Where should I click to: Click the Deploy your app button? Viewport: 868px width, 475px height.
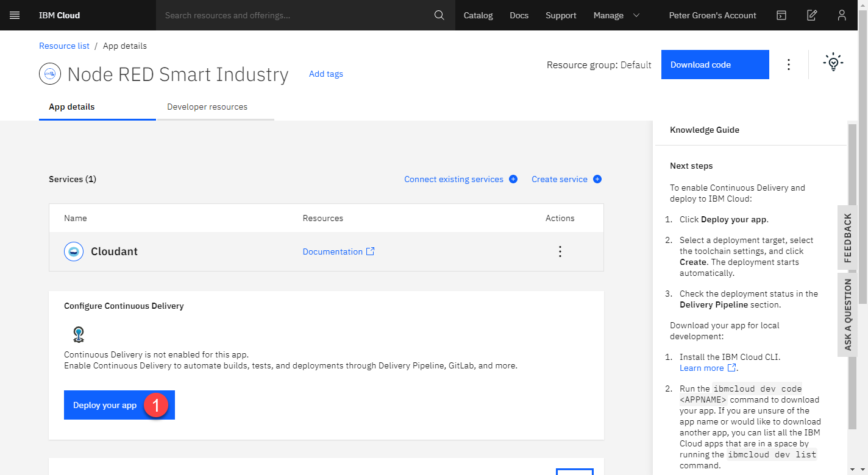(x=119, y=405)
